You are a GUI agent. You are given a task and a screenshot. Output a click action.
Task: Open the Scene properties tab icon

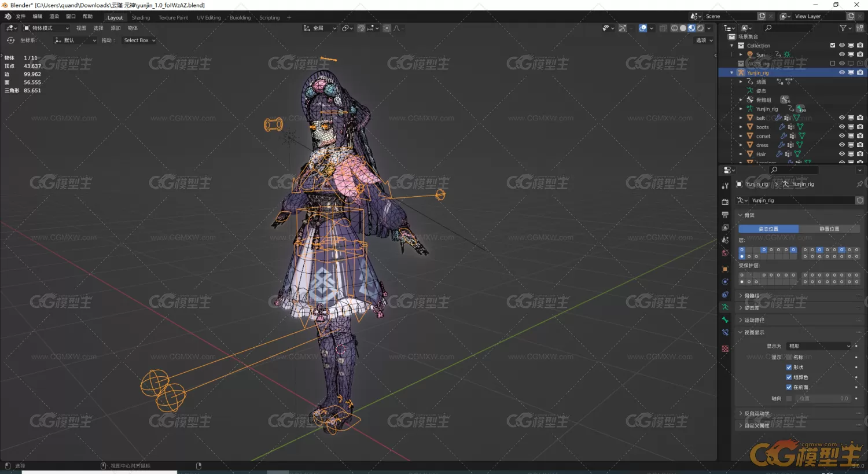pos(725,240)
